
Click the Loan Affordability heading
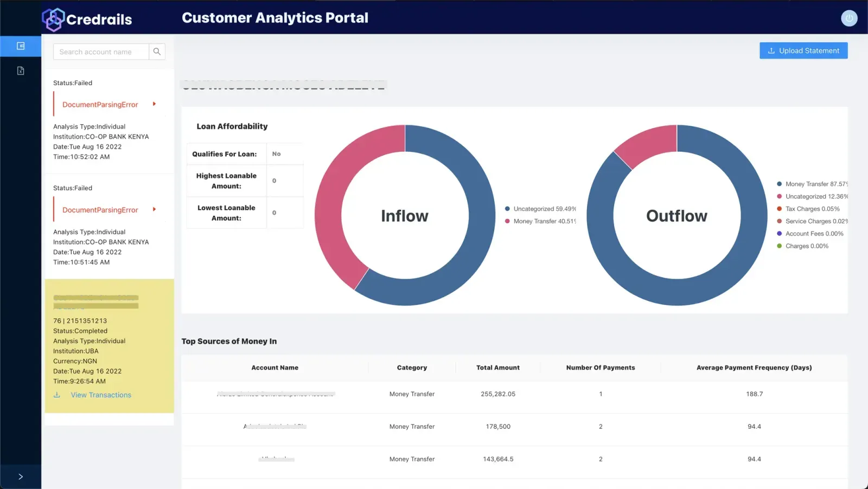[232, 126]
